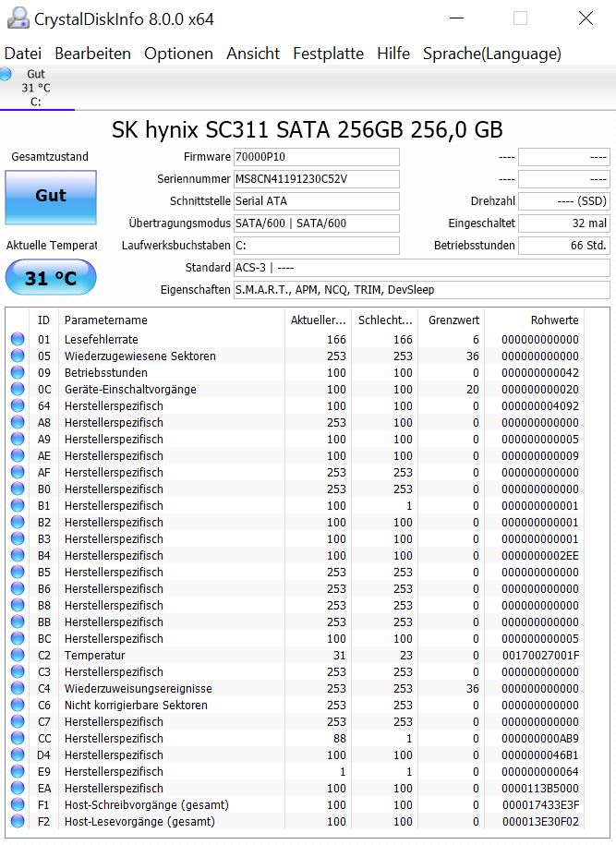Select the Wiederzugewiesene Sektoren parameter name

tap(140, 356)
